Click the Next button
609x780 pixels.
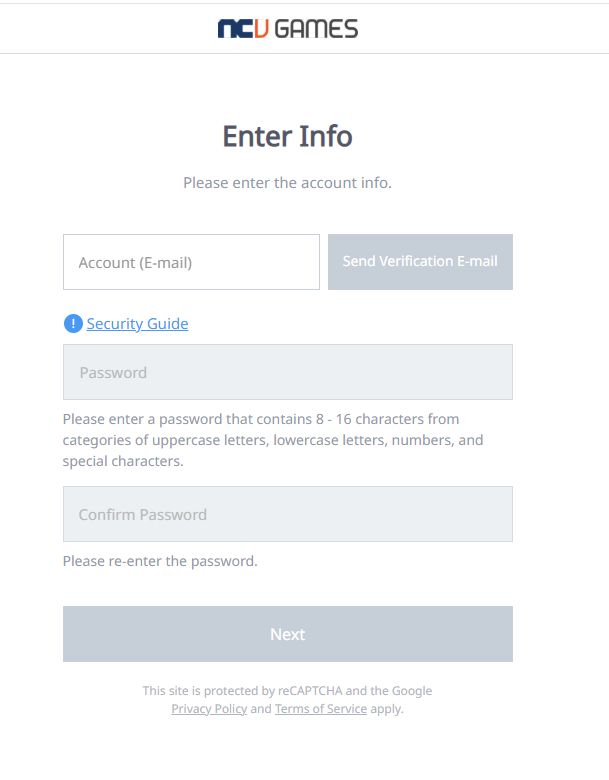288,634
